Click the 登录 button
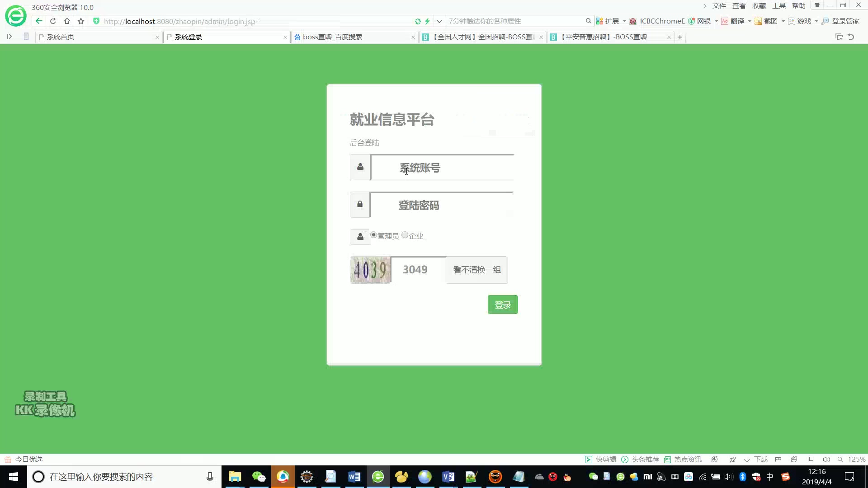Viewport: 868px width, 488px height. pyautogui.click(x=503, y=305)
